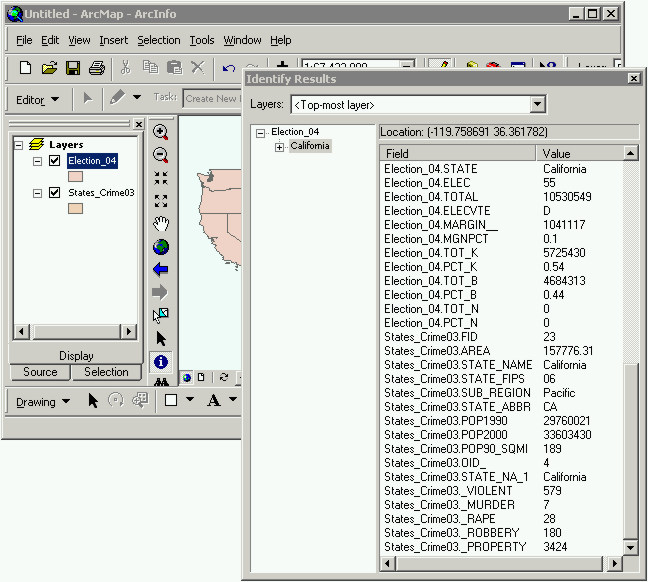Open the Layers dropdown in Identify Results
Image resolution: width=648 pixels, height=582 pixels.
pyautogui.click(x=537, y=104)
